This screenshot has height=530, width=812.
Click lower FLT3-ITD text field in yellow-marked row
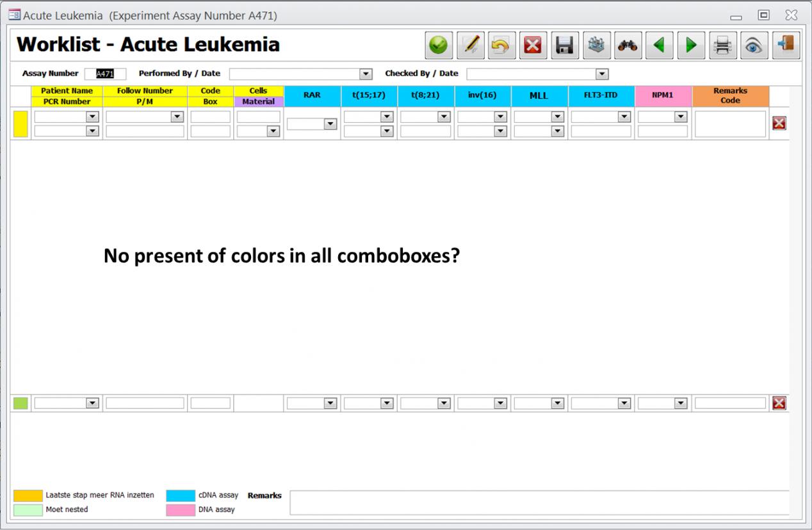601,131
